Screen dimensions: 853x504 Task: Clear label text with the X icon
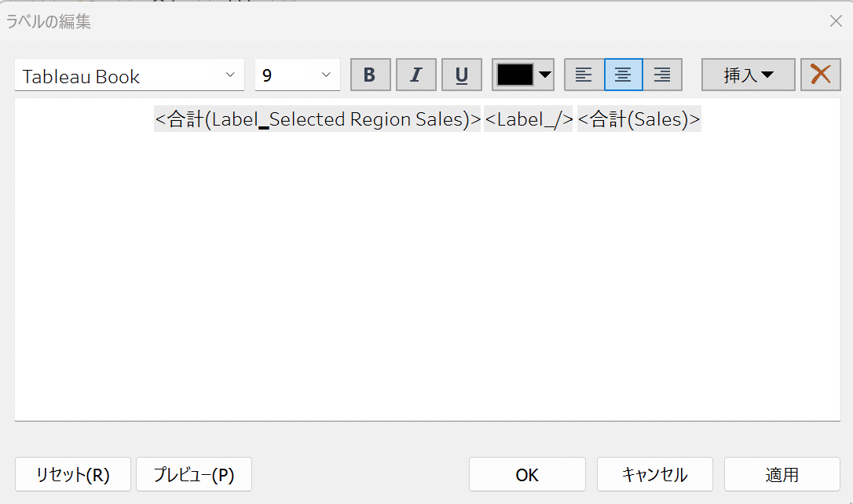(x=820, y=75)
